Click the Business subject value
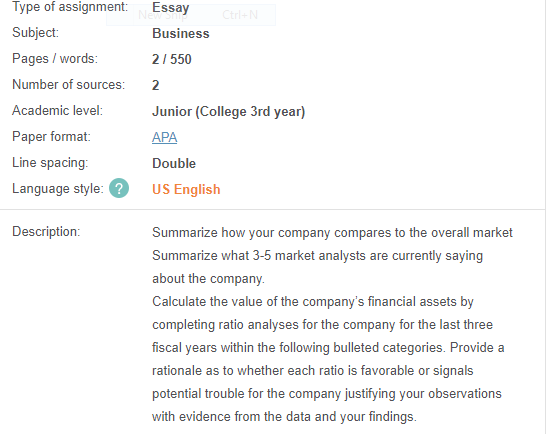The width and height of the screenshot is (557, 434). [x=181, y=33]
